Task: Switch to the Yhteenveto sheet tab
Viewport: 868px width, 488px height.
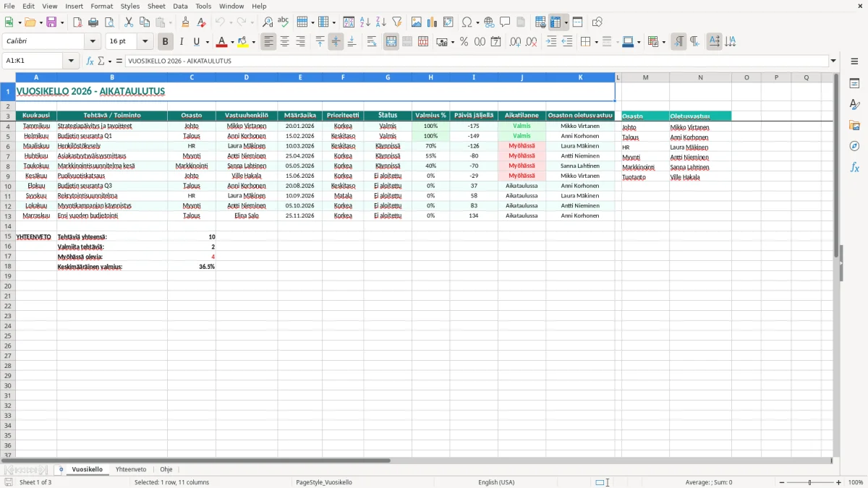Action: [131, 469]
